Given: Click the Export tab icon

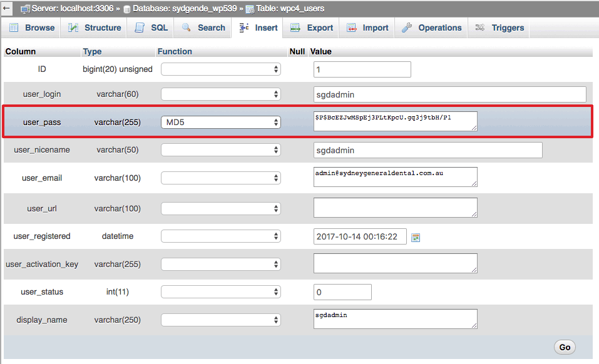Looking at the screenshot, I should click(x=295, y=28).
